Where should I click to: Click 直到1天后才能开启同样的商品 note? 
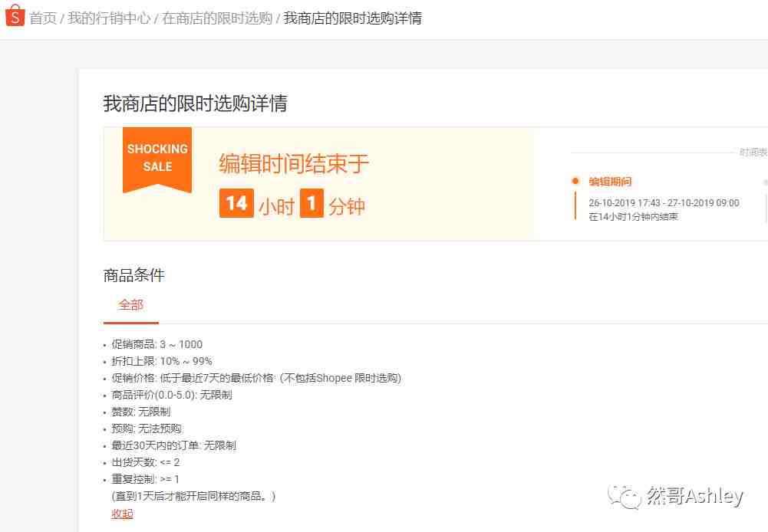(193, 496)
